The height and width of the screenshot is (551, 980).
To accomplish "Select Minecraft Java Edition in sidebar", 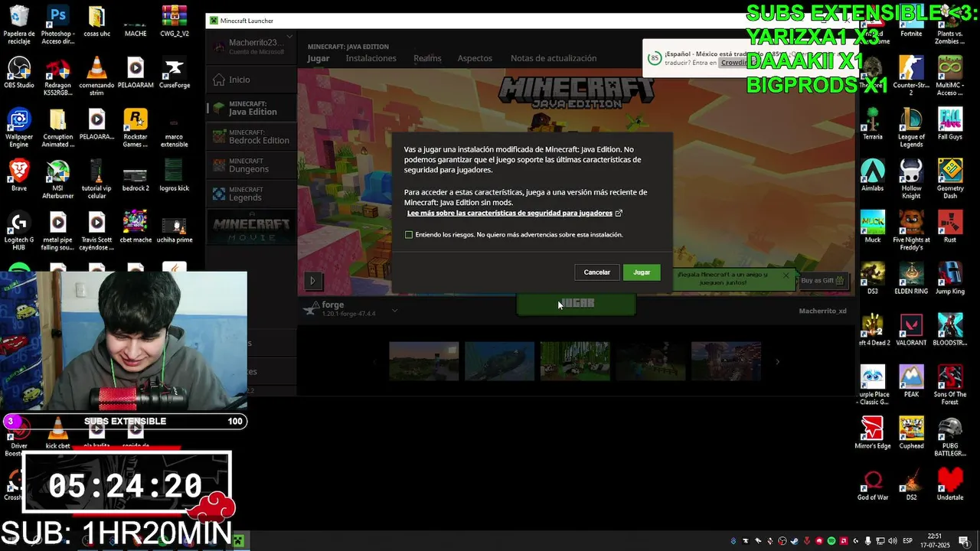I will 251,109.
